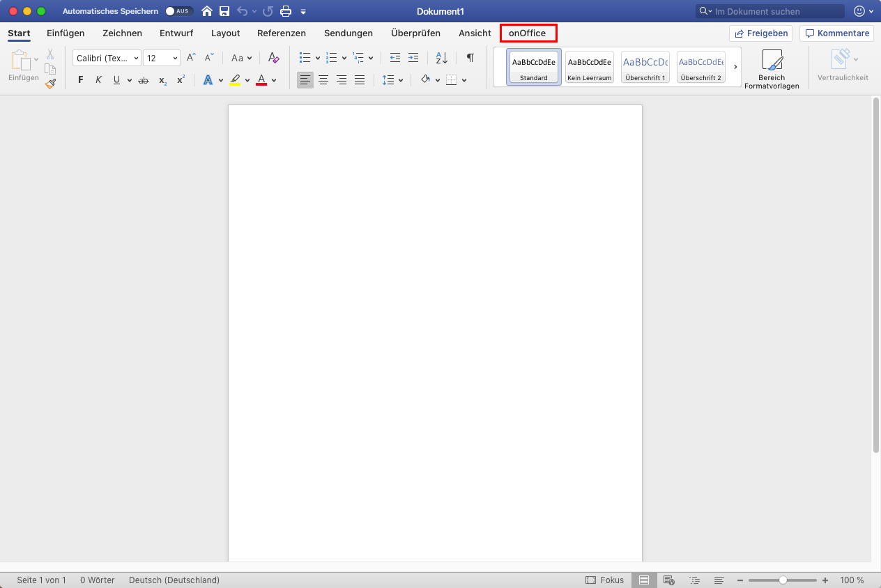Toggle italic formatting K
Image resolution: width=881 pixels, height=588 pixels.
99,80
